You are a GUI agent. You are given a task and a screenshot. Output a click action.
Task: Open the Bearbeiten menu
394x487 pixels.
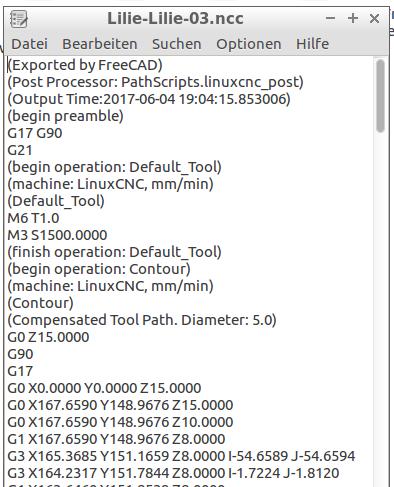[100, 44]
